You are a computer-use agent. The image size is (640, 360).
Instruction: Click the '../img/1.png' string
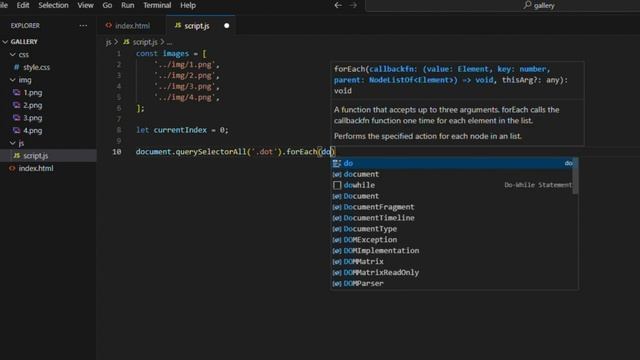click(185, 65)
